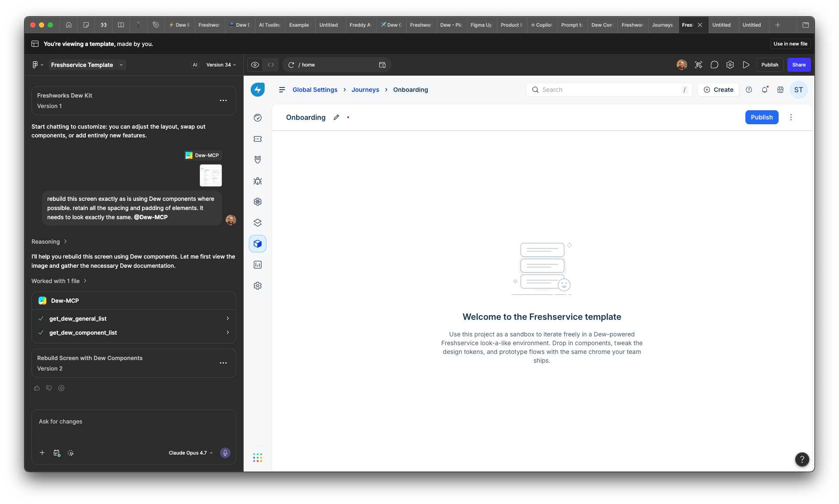Open the Version 34 dropdown
This screenshot has width=839, height=504.
click(x=221, y=65)
